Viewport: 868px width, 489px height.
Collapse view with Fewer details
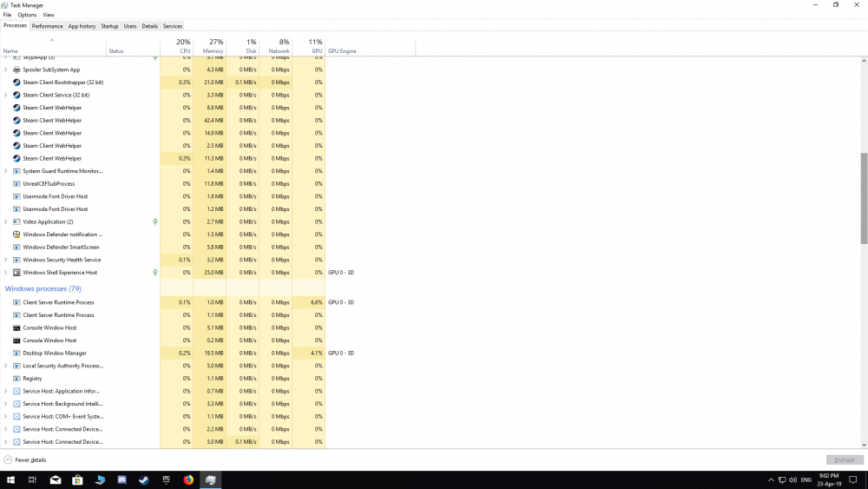click(25, 460)
